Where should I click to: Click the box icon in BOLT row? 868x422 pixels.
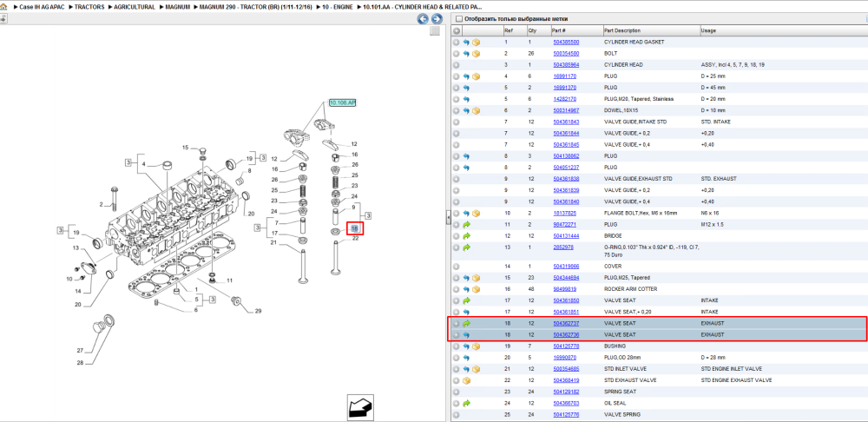tap(476, 54)
